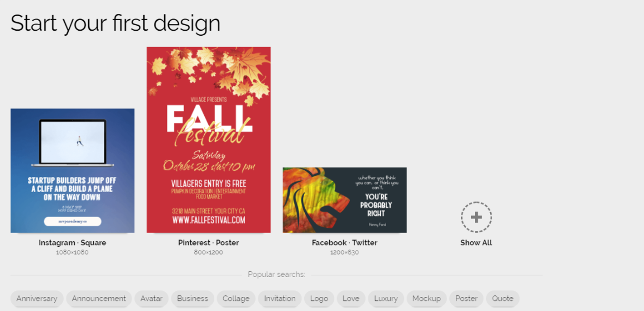Pick the Avatar search tag
Image resolution: width=644 pixels, height=311 pixels.
pyautogui.click(x=152, y=299)
